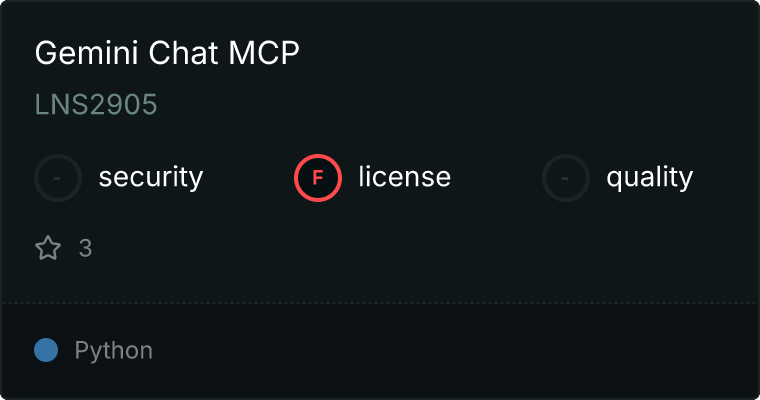Click the red F license grade badge
The image size is (760, 400).
[x=318, y=178]
